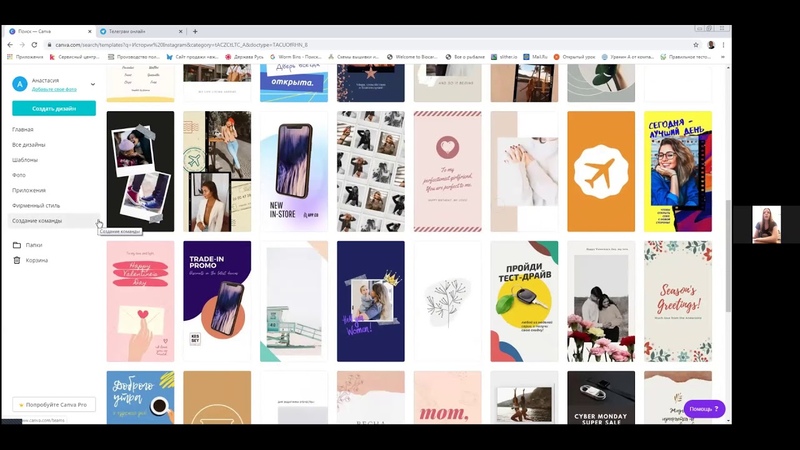Click the scrollbar up arrow
This screenshot has width=800, height=450.
pos(728,67)
